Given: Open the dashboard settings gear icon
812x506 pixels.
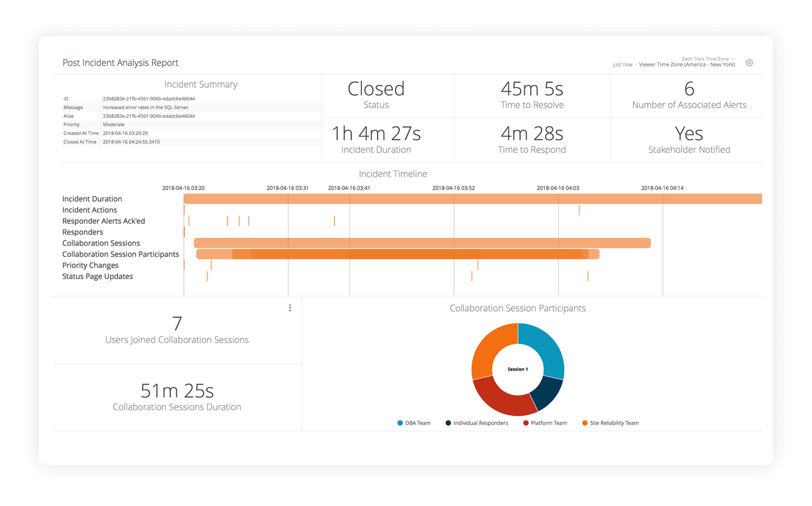Looking at the screenshot, I should pos(749,63).
